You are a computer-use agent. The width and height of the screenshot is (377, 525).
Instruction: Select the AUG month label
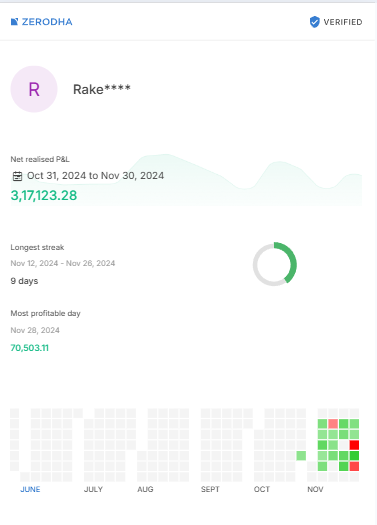click(x=145, y=489)
